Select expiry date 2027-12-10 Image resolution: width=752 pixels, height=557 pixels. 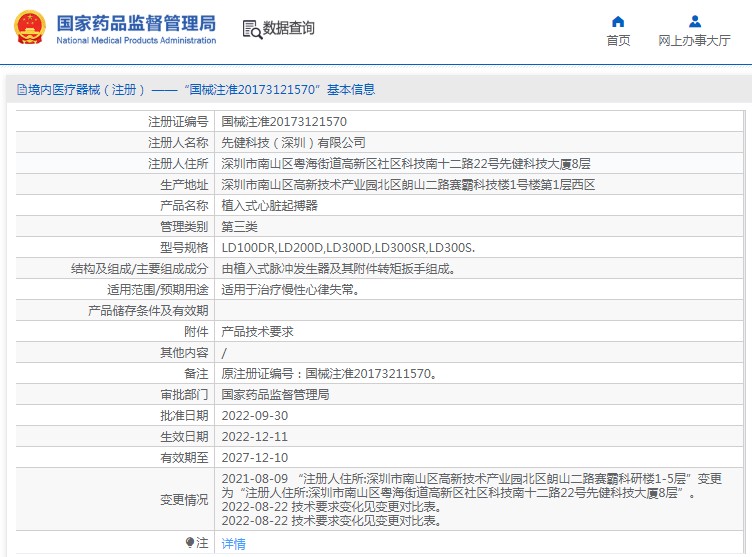[x=255, y=458]
